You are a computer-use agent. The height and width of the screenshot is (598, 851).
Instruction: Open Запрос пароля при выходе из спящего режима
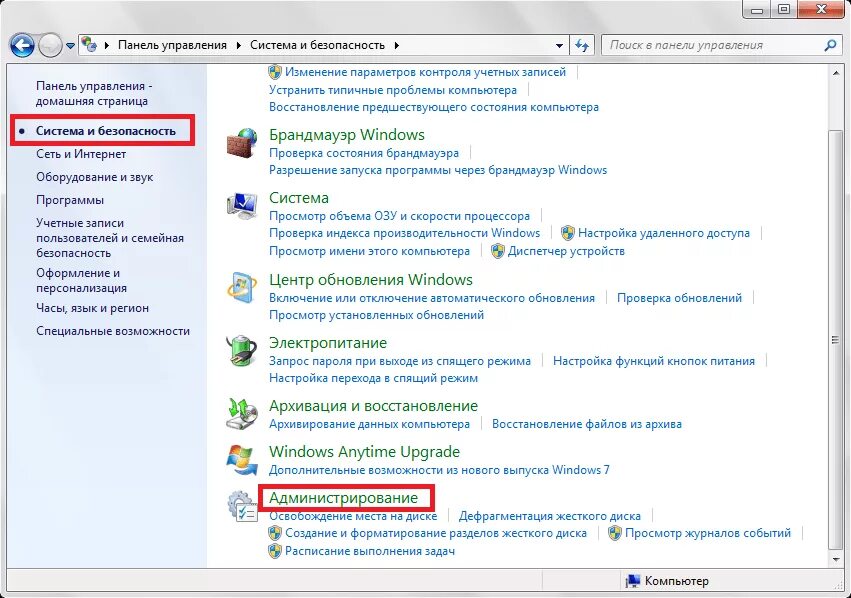400,361
